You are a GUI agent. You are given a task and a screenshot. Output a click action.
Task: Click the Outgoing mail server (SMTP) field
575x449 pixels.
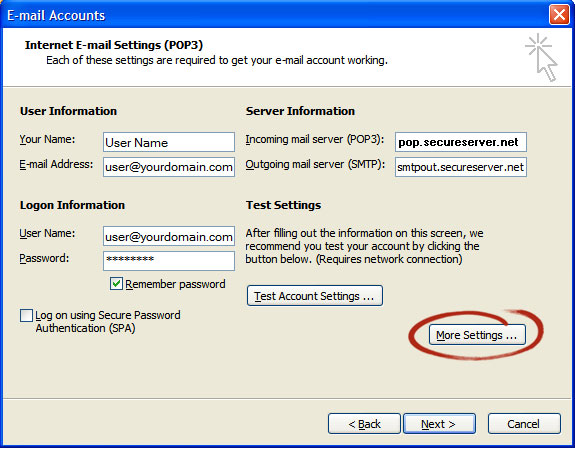click(461, 167)
